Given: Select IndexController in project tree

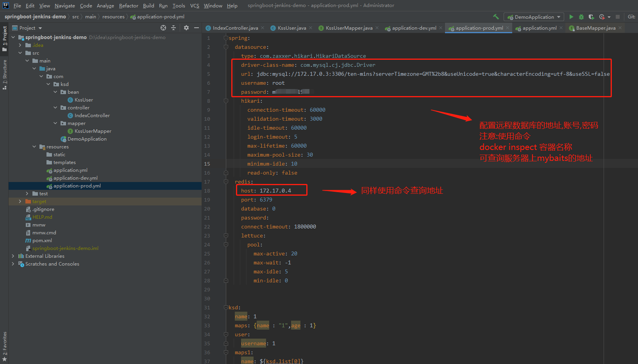Looking at the screenshot, I should (x=92, y=115).
